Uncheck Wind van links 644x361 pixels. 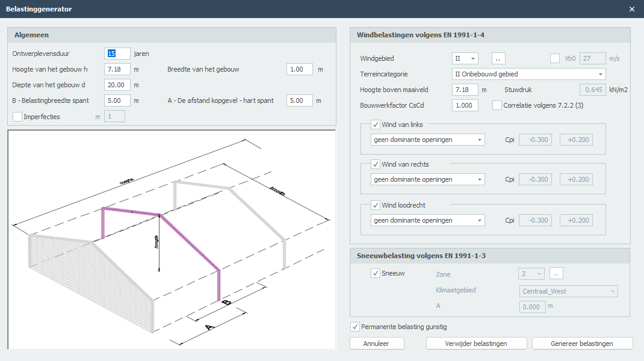pyautogui.click(x=376, y=125)
